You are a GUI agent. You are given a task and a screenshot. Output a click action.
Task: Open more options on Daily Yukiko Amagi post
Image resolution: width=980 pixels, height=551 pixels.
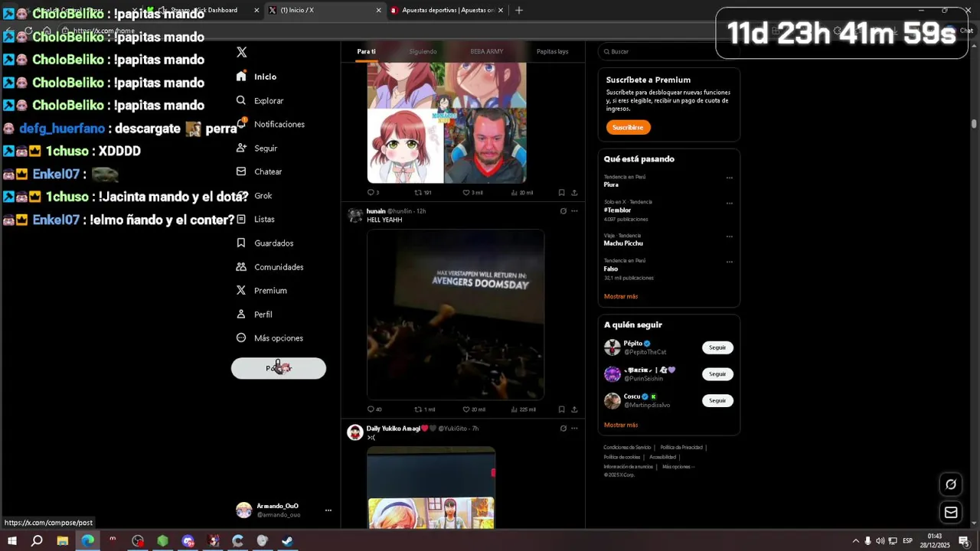pos(574,429)
